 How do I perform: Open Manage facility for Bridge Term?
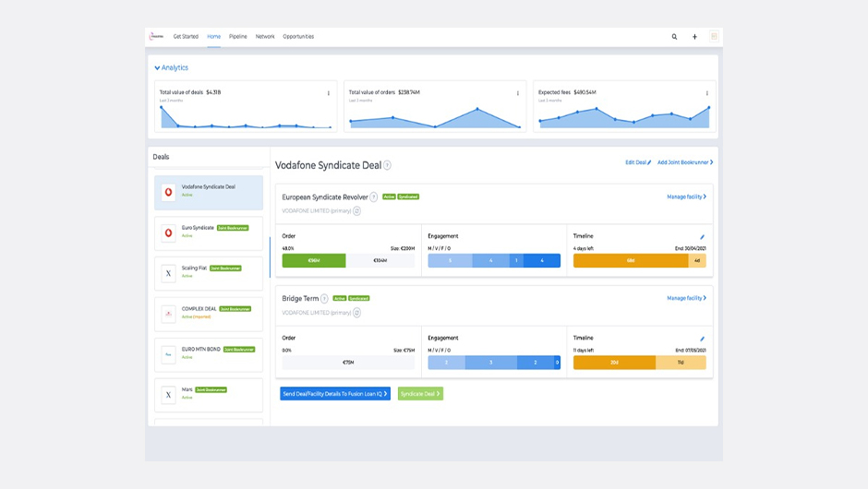point(686,298)
